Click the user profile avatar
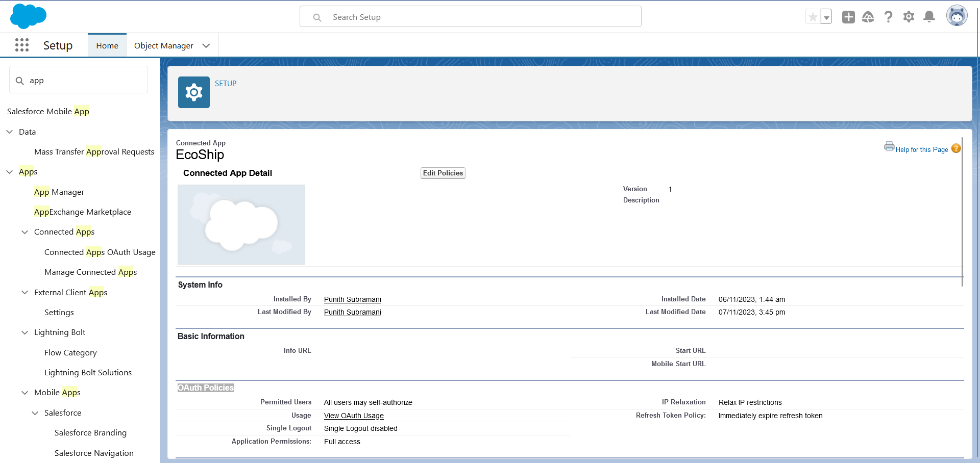Image resolution: width=980 pixels, height=463 pixels. (x=957, y=16)
